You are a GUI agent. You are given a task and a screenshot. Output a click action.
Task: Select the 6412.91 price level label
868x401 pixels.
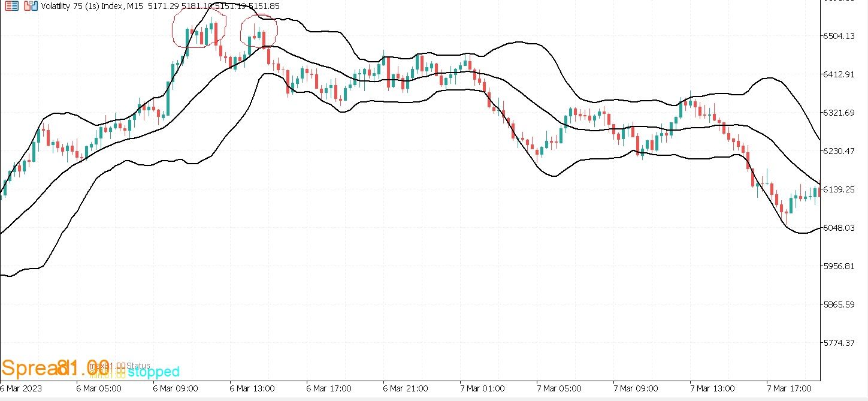click(840, 74)
